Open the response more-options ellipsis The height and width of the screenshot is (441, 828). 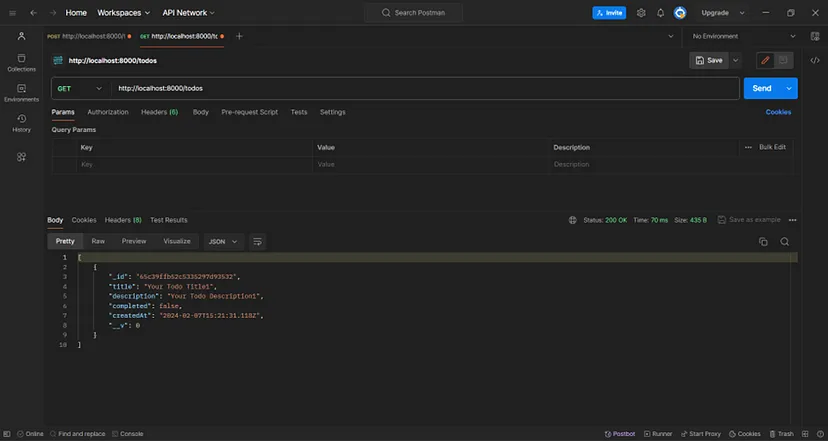793,220
